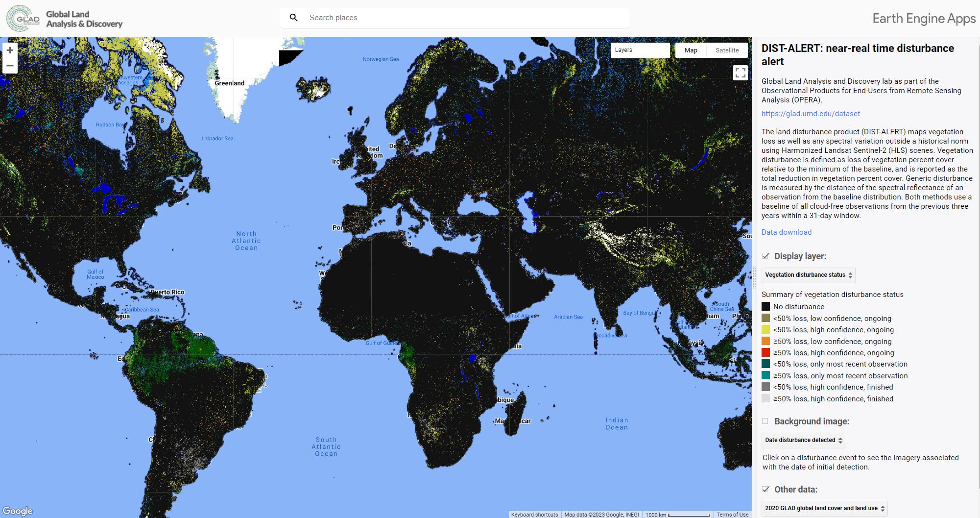
Task: Click the Google logo on map
Action: point(18,511)
